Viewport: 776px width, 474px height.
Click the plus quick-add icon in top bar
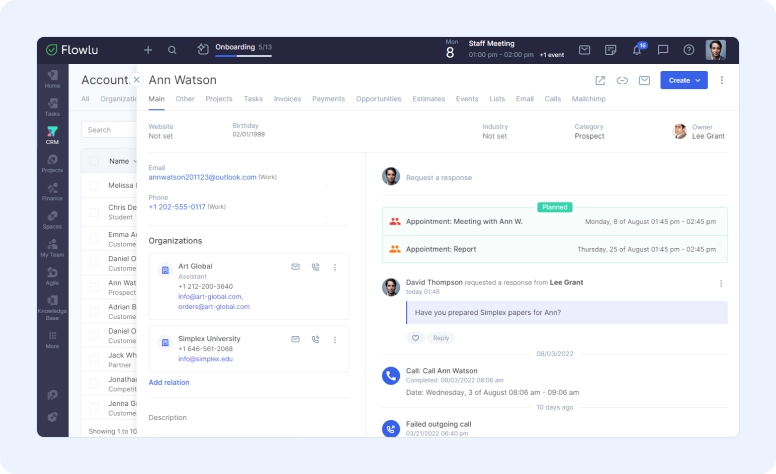coord(148,50)
